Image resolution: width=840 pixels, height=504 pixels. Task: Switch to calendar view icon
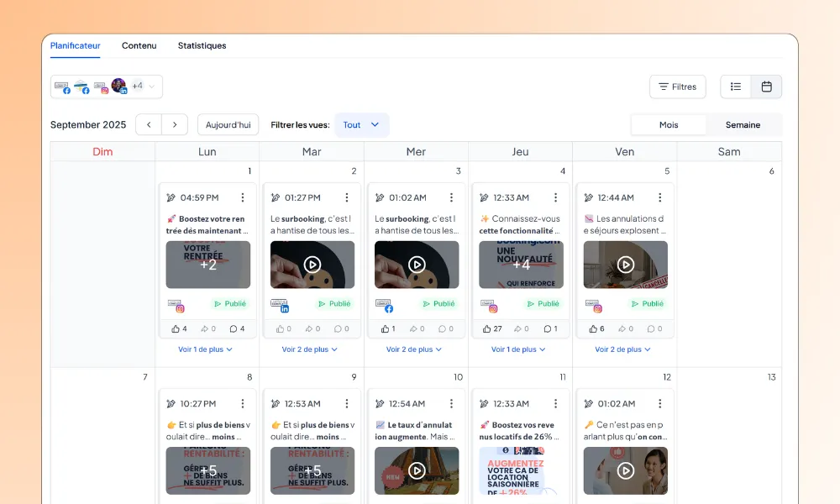pyautogui.click(x=767, y=87)
